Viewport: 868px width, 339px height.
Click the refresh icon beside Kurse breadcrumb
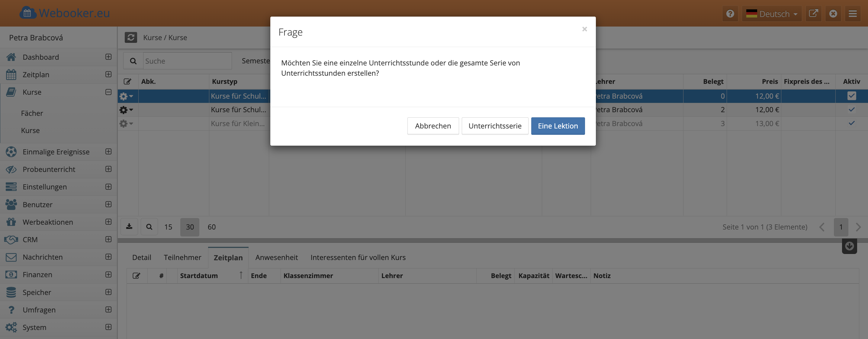click(x=131, y=37)
